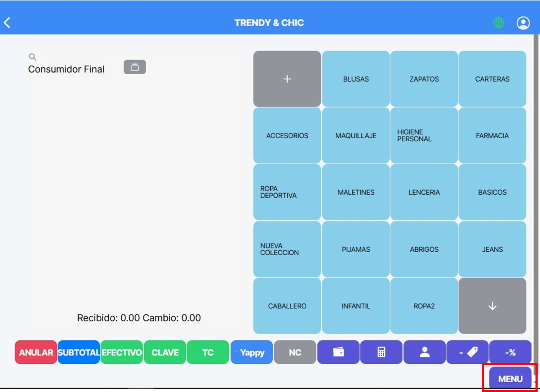The width and height of the screenshot is (540, 392).
Task: Cancel sale with ANULAR button
Action: pyautogui.click(x=36, y=352)
